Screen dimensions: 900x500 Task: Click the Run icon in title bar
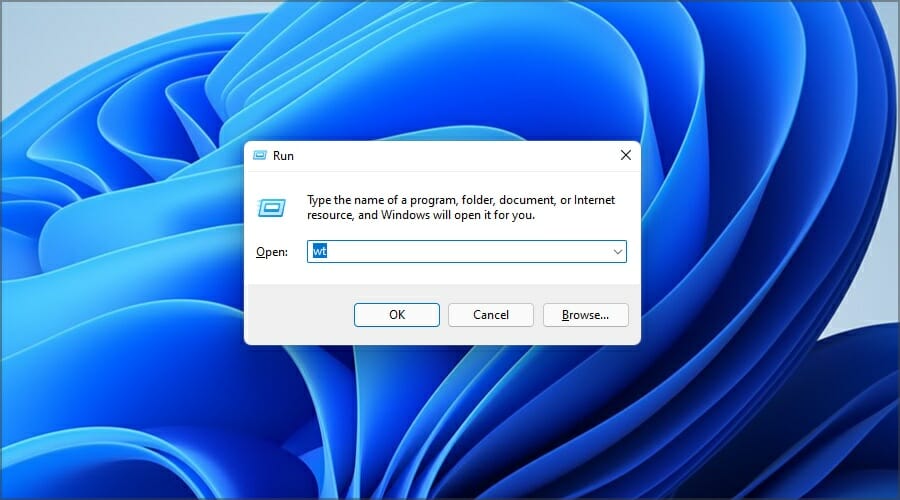[x=260, y=155]
